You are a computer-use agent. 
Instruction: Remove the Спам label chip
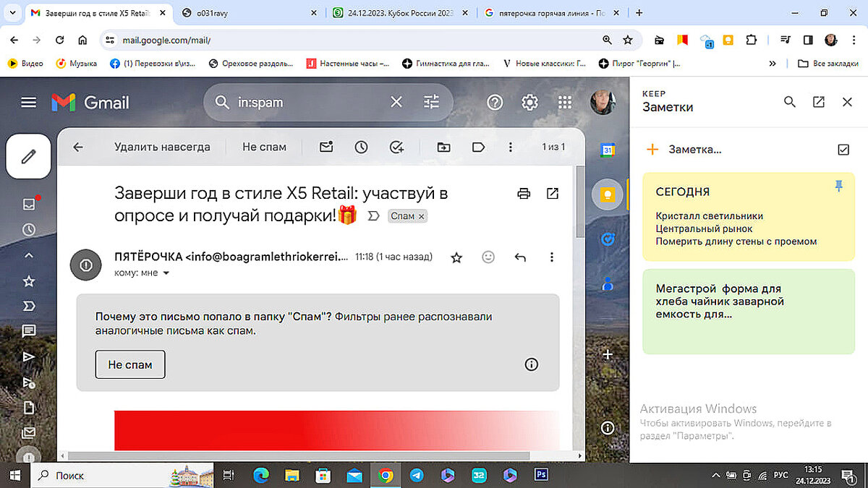point(422,216)
